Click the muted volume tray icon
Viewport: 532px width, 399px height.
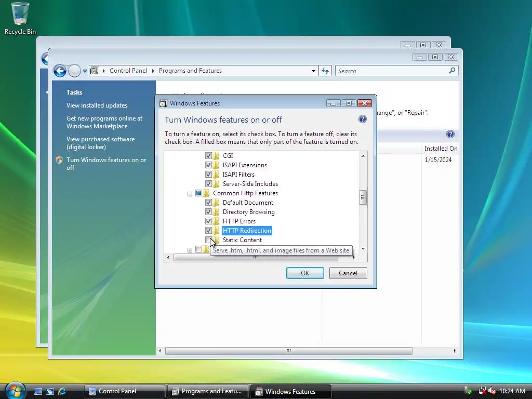tap(492, 391)
